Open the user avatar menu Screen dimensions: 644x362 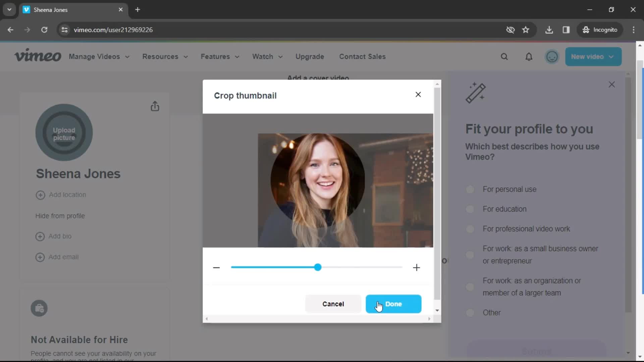(552, 57)
